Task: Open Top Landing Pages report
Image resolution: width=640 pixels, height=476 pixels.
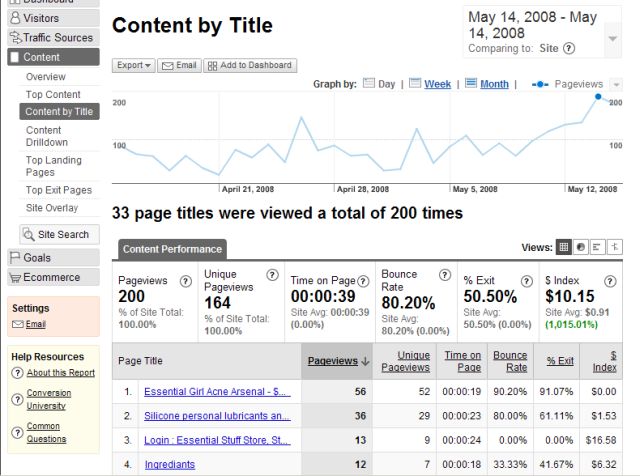Action: pyautogui.click(x=53, y=166)
